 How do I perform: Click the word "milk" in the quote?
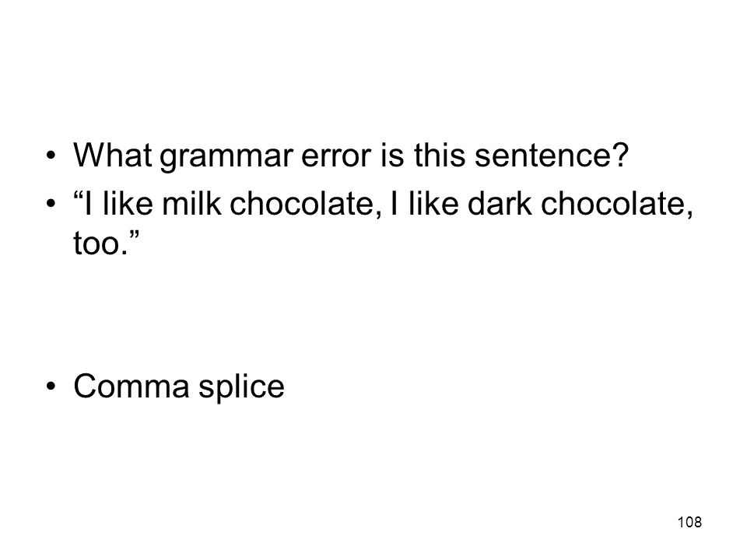tap(191, 204)
